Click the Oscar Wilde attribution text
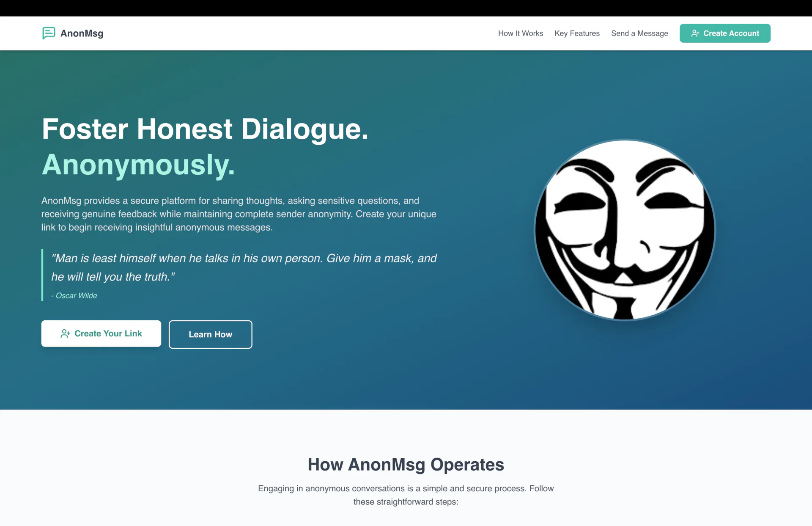The height and width of the screenshot is (526, 812). tap(74, 295)
